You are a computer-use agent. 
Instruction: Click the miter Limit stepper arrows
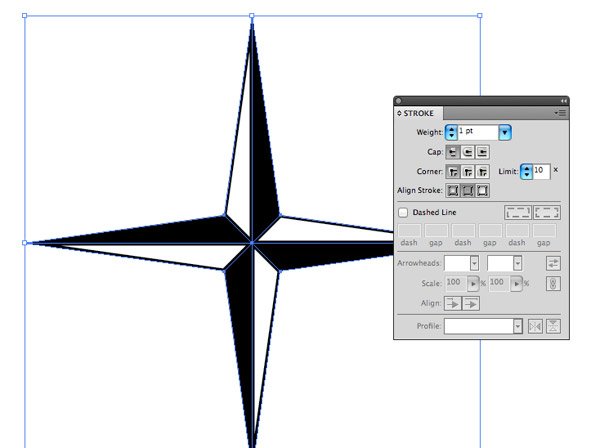[x=526, y=171]
